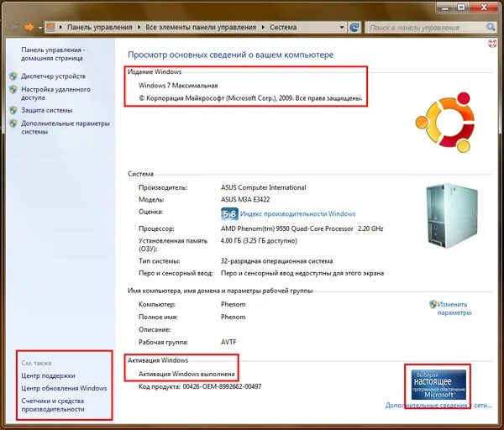
Task: Click the AMD Phenom 9550 processor text
Action: (x=302, y=228)
